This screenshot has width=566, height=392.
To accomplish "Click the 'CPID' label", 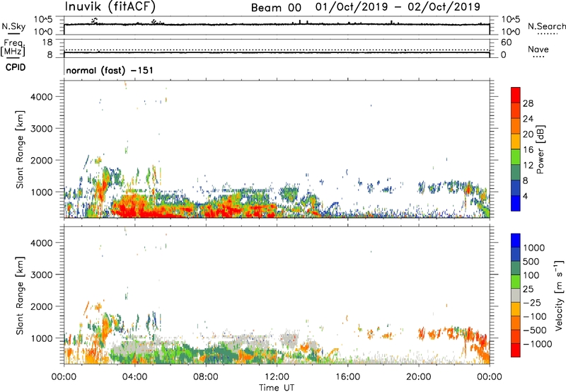I will click(16, 67).
